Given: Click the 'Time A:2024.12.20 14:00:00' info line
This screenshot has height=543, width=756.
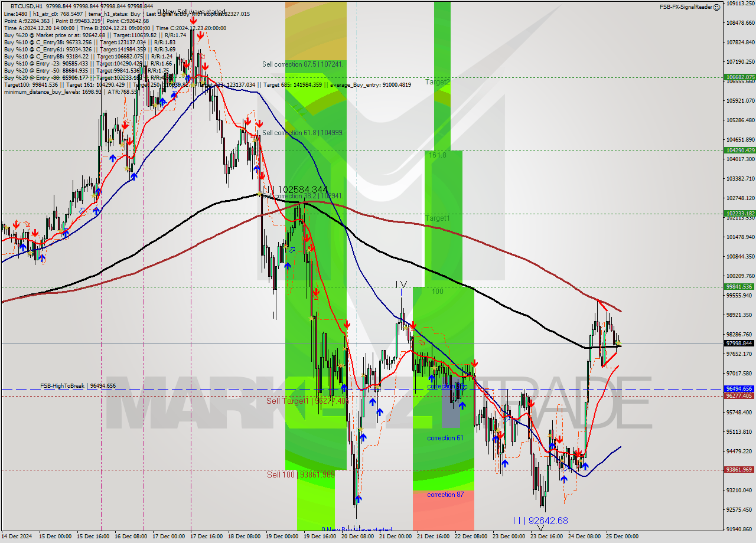Looking at the screenshot, I should (115, 28).
